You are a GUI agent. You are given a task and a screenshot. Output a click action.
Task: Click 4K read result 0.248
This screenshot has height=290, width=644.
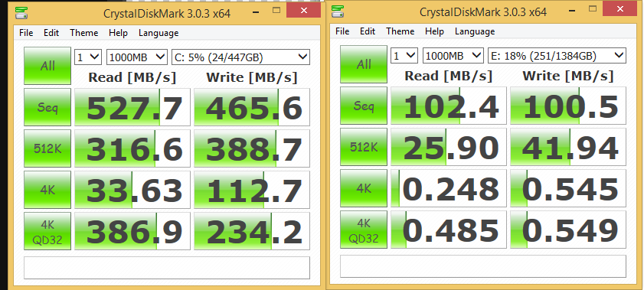pyautogui.click(x=449, y=188)
